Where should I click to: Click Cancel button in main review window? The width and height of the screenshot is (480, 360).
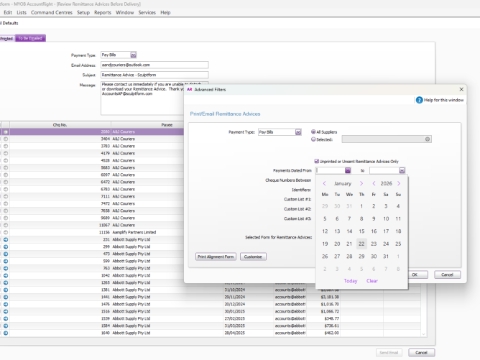click(422, 352)
